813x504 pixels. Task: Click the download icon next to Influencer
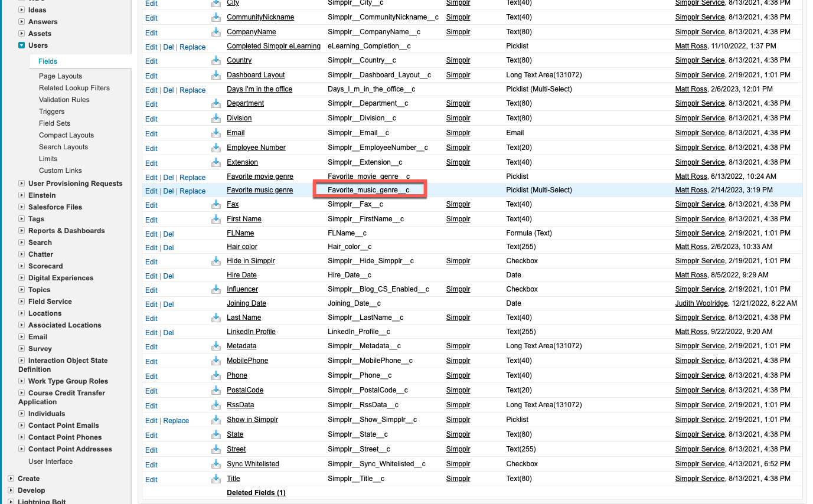click(216, 289)
